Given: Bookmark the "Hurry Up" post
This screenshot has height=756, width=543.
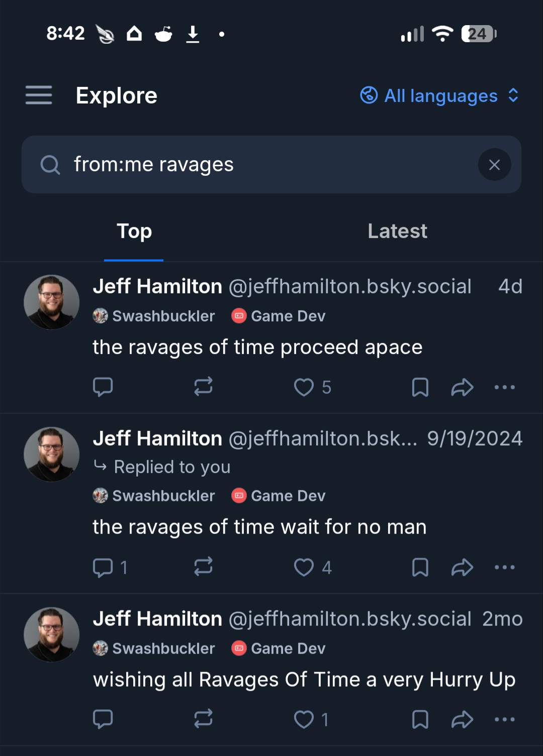Looking at the screenshot, I should click(420, 719).
